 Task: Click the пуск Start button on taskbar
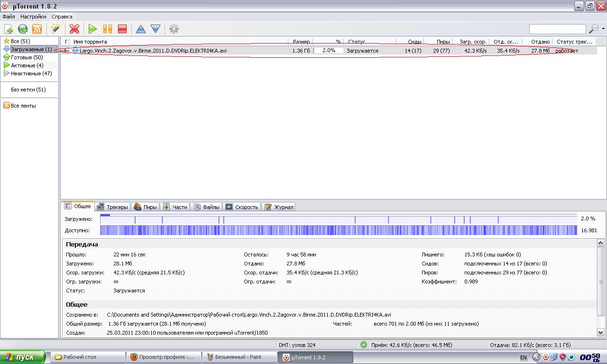(x=23, y=357)
